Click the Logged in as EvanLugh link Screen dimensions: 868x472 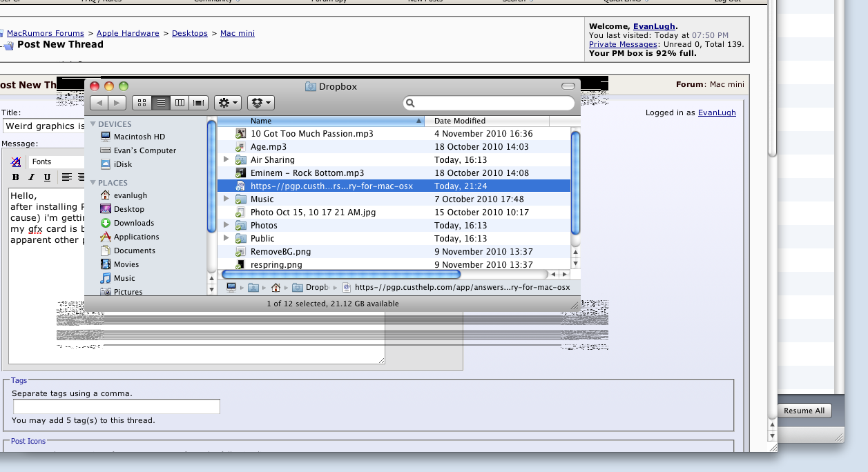click(x=717, y=112)
